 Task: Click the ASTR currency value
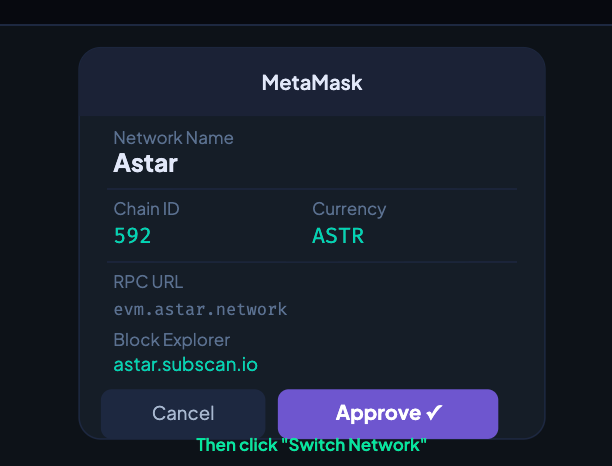tap(338, 237)
